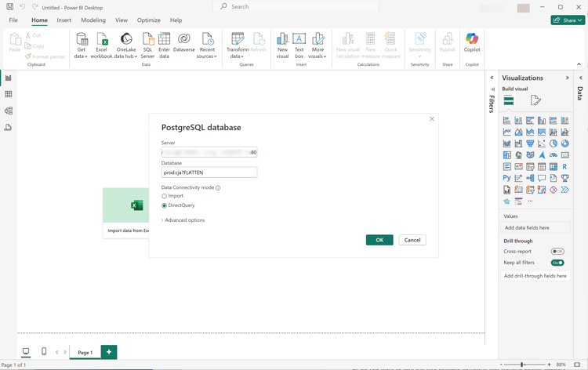
Task: Open Recent sources dropdown
Action: [207, 45]
